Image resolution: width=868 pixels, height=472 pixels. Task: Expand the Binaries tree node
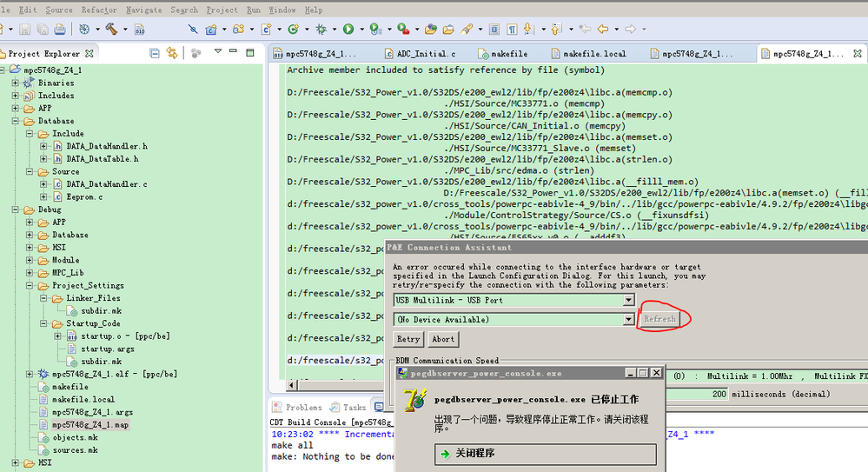[x=16, y=83]
